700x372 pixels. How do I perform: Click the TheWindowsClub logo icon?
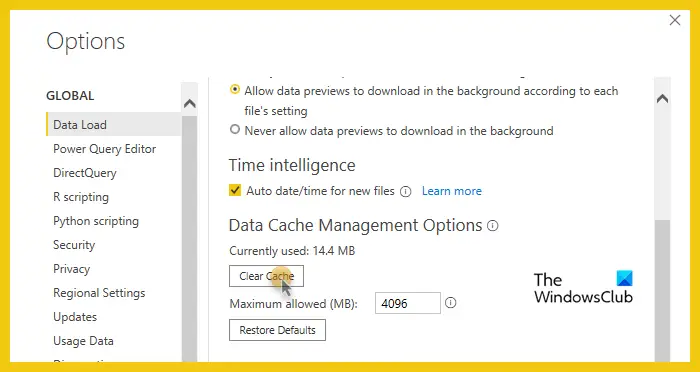click(625, 278)
